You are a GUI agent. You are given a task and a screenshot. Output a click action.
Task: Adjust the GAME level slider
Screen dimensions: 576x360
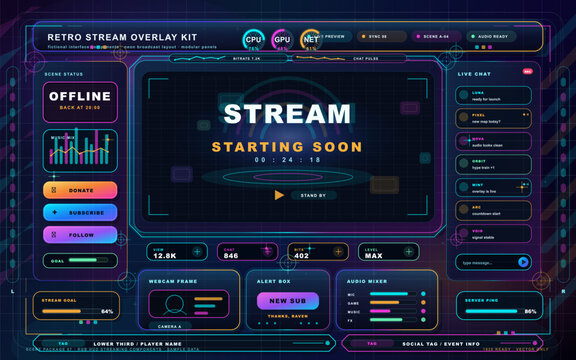393,302
